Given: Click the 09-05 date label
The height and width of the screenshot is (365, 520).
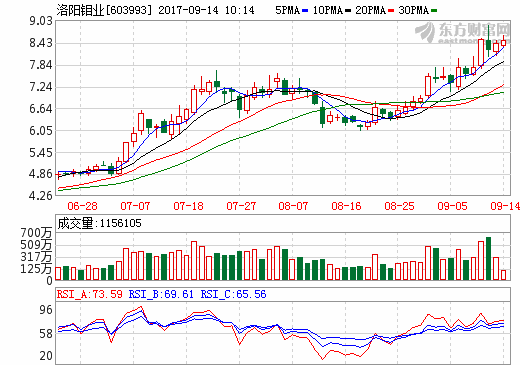Looking at the screenshot, I should click(x=452, y=206).
